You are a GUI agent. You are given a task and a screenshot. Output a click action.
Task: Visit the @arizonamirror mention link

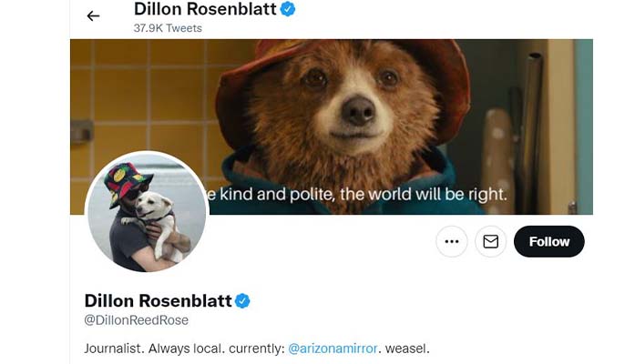point(333,349)
